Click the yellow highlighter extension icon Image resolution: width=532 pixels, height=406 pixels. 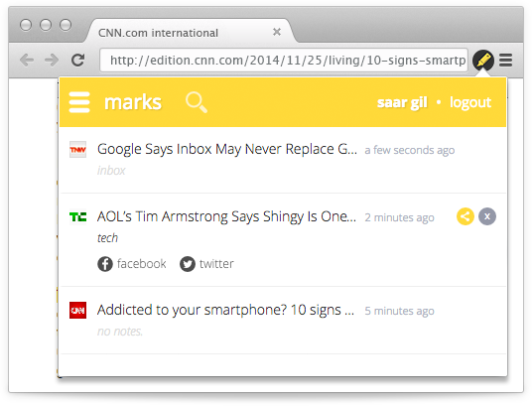[483, 61]
